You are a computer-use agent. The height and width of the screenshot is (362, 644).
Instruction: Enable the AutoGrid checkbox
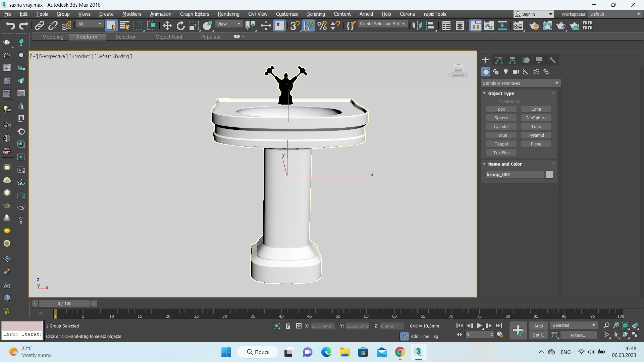pyautogui.click(x=499, y=101)
